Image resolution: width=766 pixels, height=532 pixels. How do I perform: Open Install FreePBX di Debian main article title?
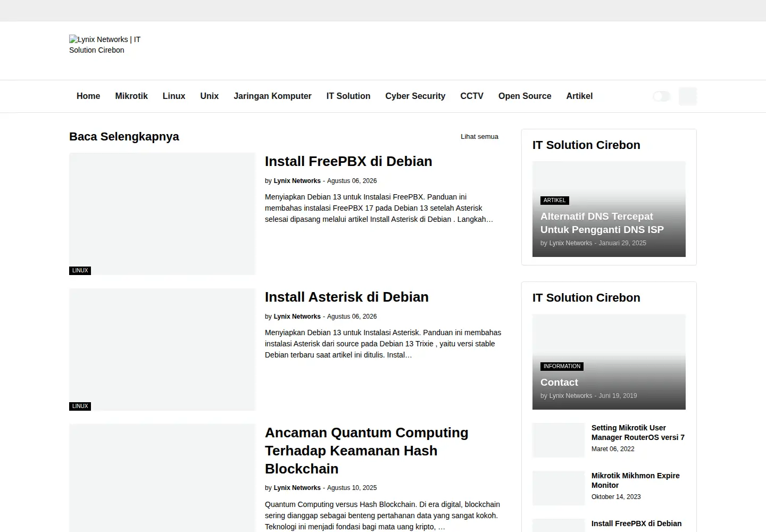[348, 161]
